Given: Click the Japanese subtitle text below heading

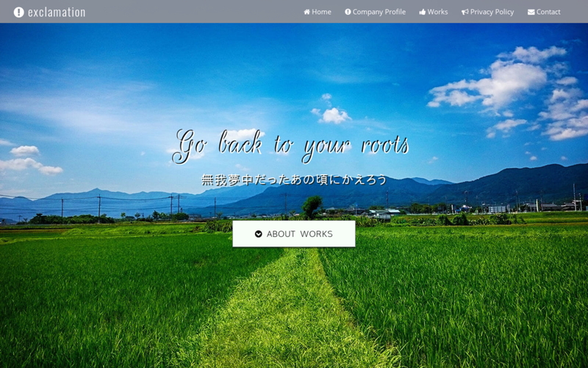Looking at the screenshot, I should [294, 180].
